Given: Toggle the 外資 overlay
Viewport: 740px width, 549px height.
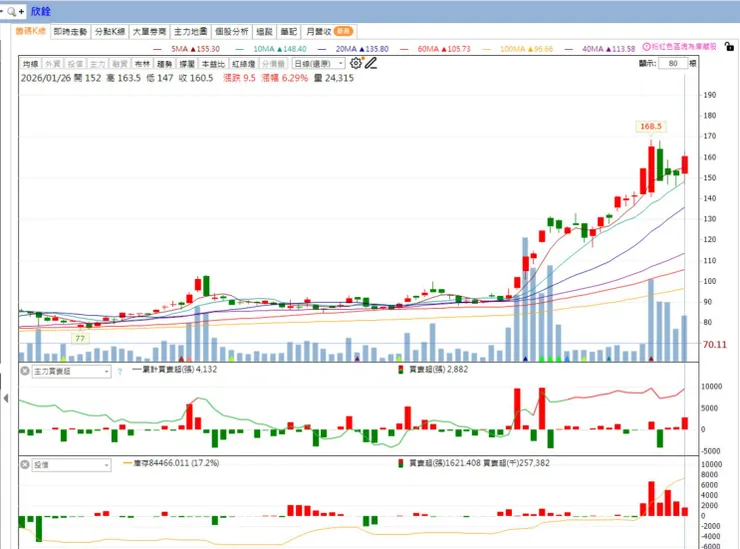Looking at the screenshot, I should (x=52, y=64).
